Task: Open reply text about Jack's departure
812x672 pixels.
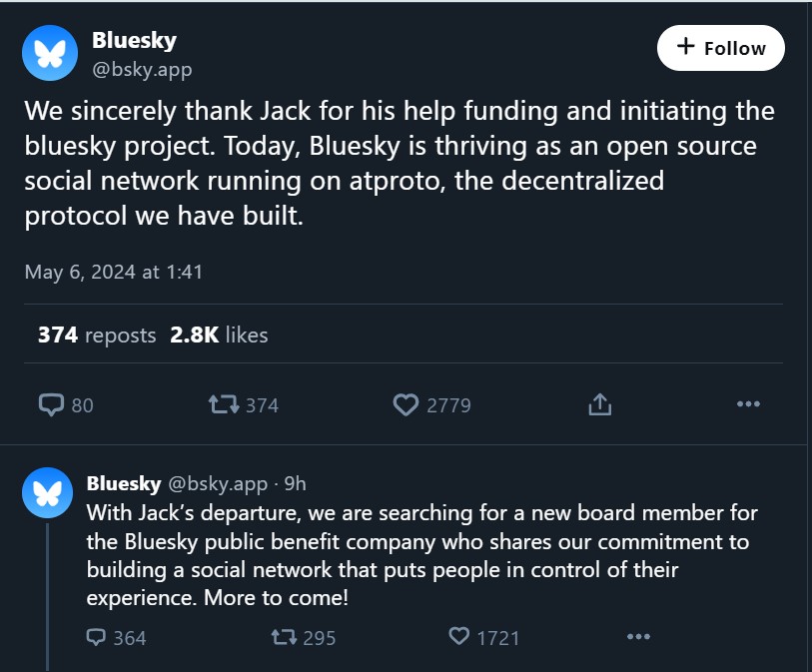Action: pyautogui.click(x=419, y=556)
